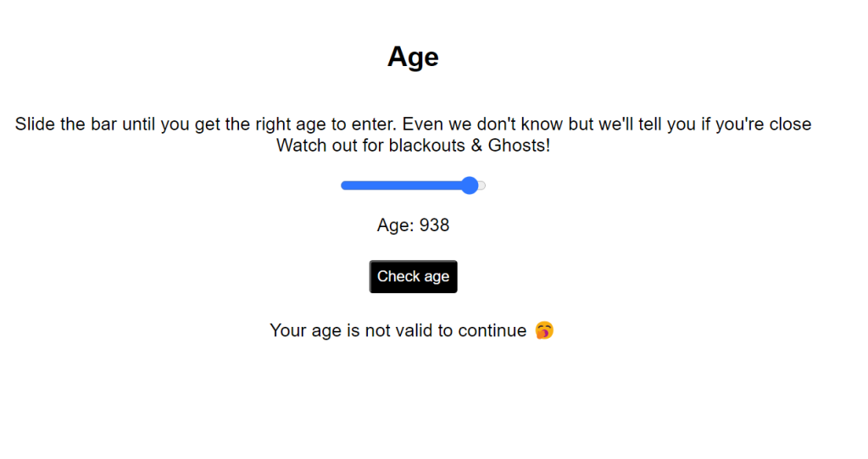This screenshot has width=868, height=459.
Task: Click the word "continue" in the result message
Action: point(492,330)
